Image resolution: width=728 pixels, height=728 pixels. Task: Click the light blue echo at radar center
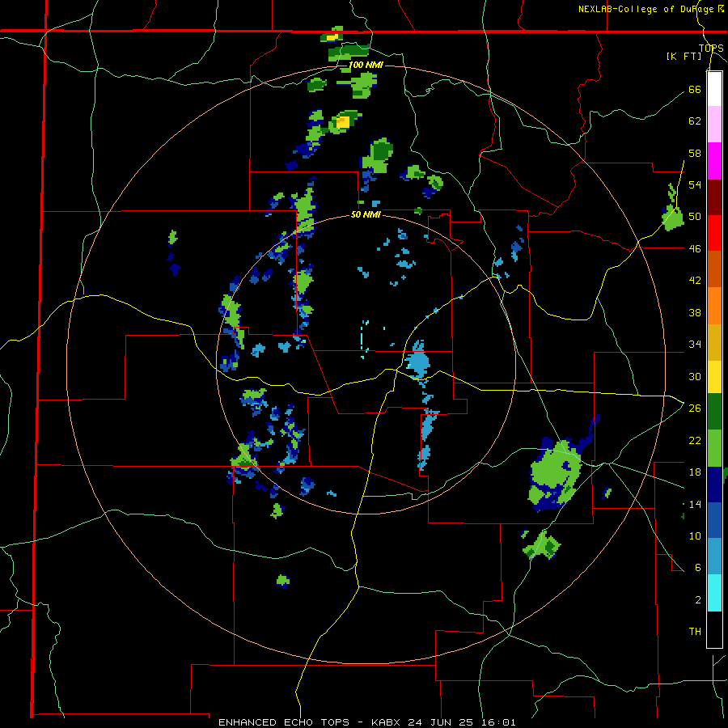pos(417,360)
